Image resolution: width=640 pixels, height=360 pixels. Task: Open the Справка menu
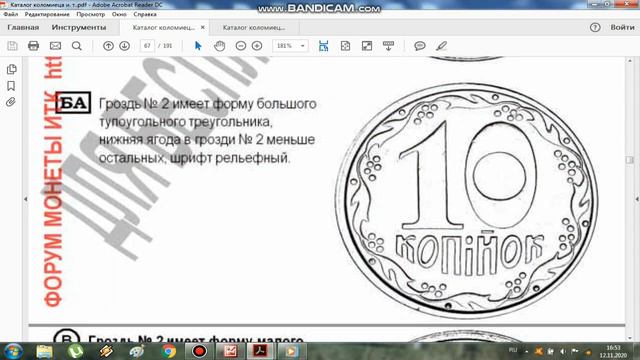tap(145, 14)
